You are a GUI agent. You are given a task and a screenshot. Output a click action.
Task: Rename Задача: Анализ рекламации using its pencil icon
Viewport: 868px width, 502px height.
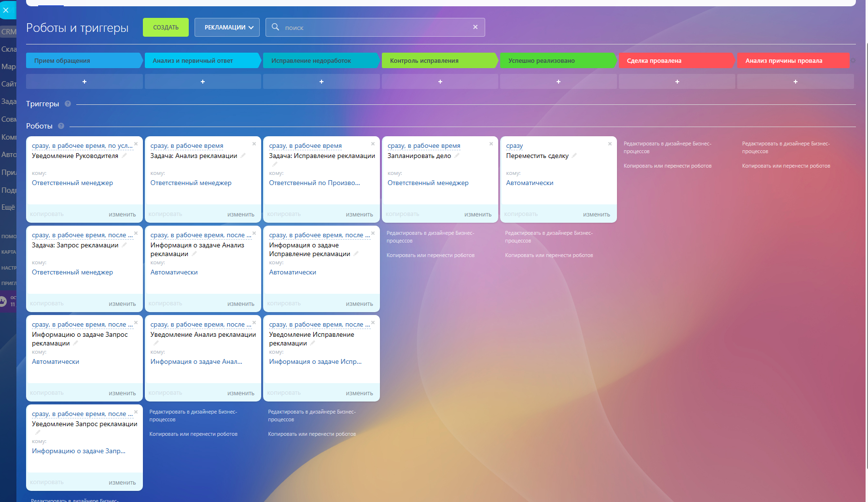[x=243, y=156]
